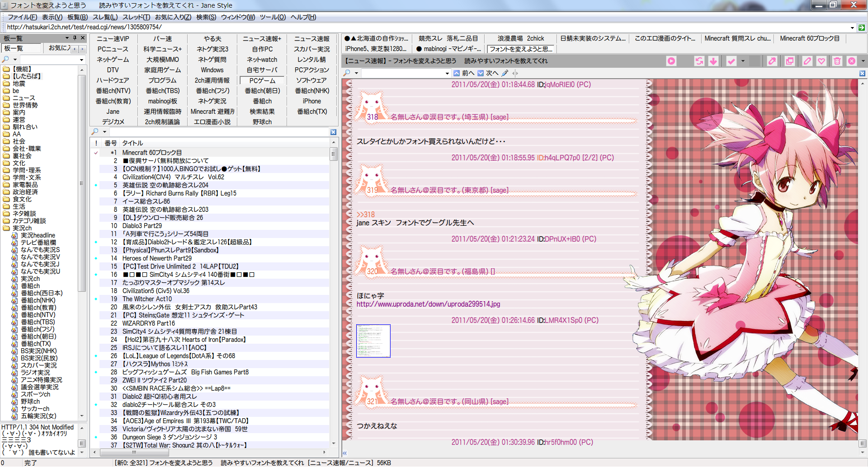Open thread WIZARDRY8 Part16
Viewport: 868px width, 467px height.
tap(148, 323)
